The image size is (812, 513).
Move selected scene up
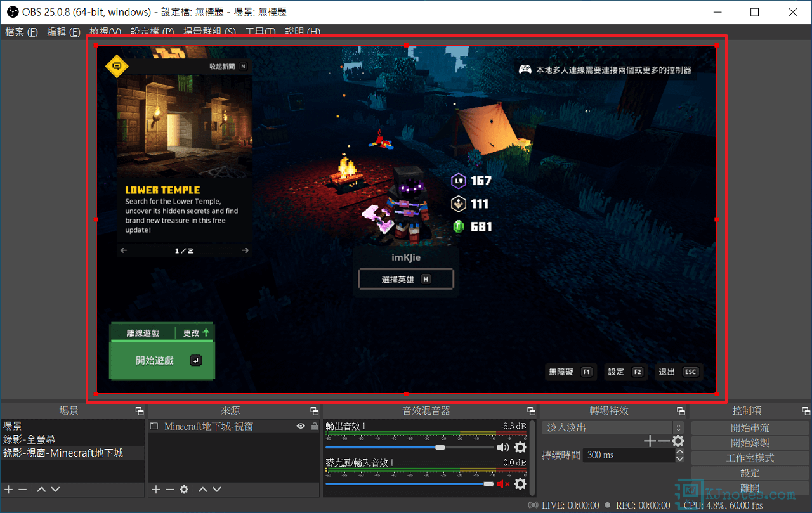pos(41,490)
